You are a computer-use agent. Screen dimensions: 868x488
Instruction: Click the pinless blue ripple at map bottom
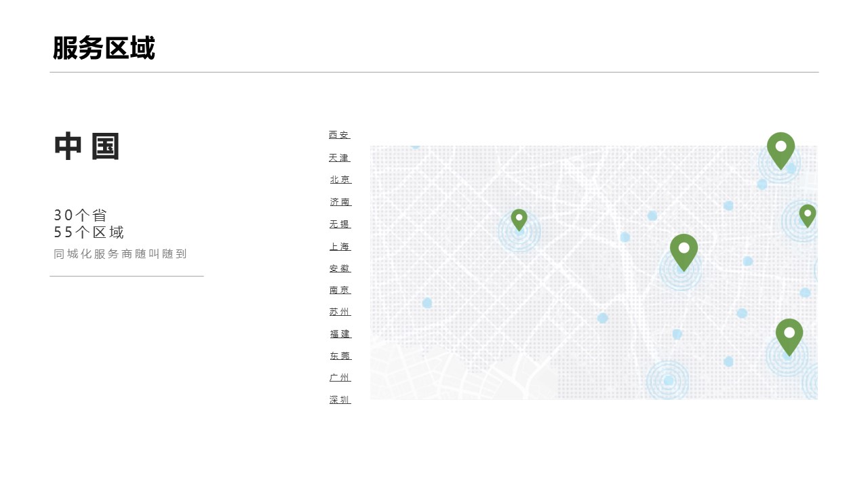[668, 380]
